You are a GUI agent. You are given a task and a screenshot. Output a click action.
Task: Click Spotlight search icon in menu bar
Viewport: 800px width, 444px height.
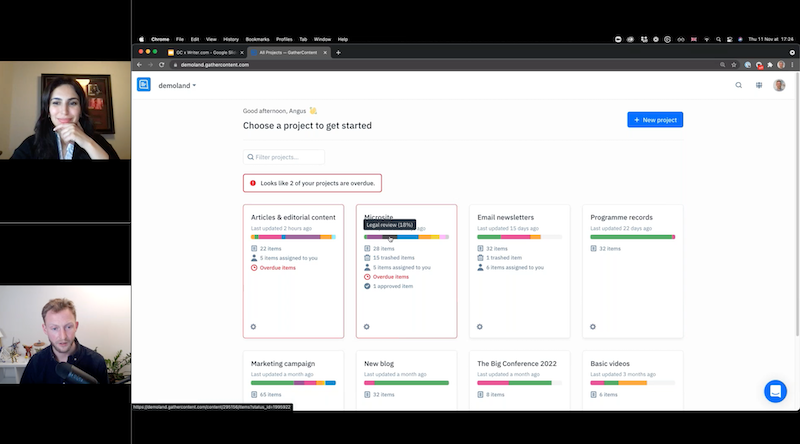[718, 39]
